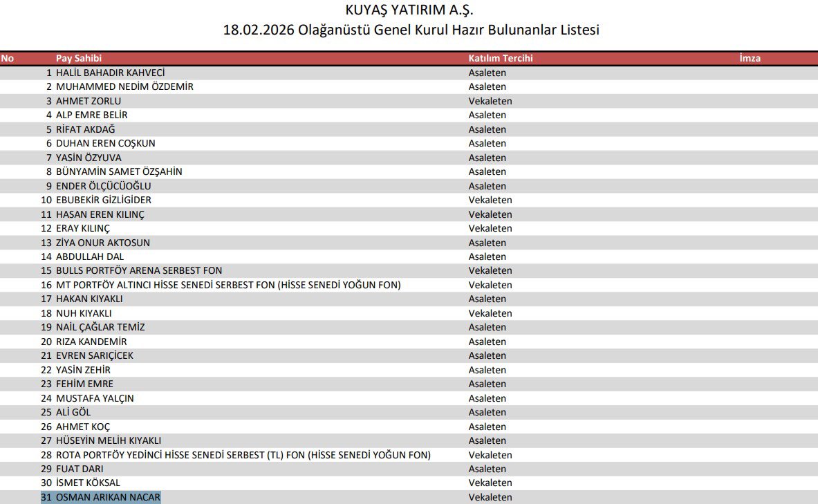Click 'Asaleten' in ABDULLAH DAL row
The width and height of the screenshot is (818, 504).
pos(487,256)
